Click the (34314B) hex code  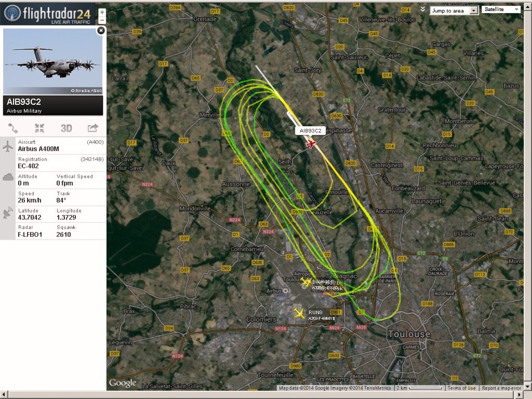(x=92, y=159)
